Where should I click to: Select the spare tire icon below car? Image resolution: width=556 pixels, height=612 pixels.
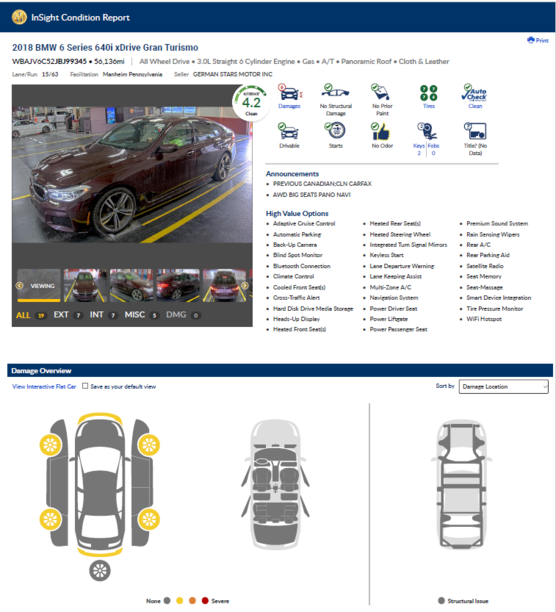coord(100,571)
